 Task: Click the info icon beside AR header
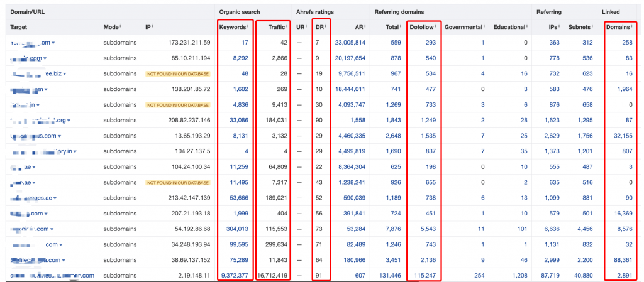[x=365, y=26]
